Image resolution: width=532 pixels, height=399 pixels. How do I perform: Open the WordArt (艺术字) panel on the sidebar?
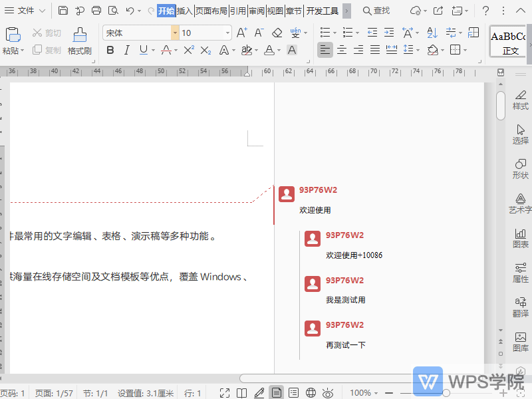pos(520,203)
